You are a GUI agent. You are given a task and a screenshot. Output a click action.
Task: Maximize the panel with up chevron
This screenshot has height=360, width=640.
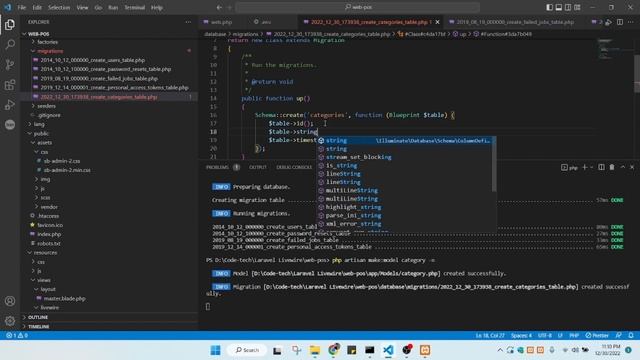622,167
